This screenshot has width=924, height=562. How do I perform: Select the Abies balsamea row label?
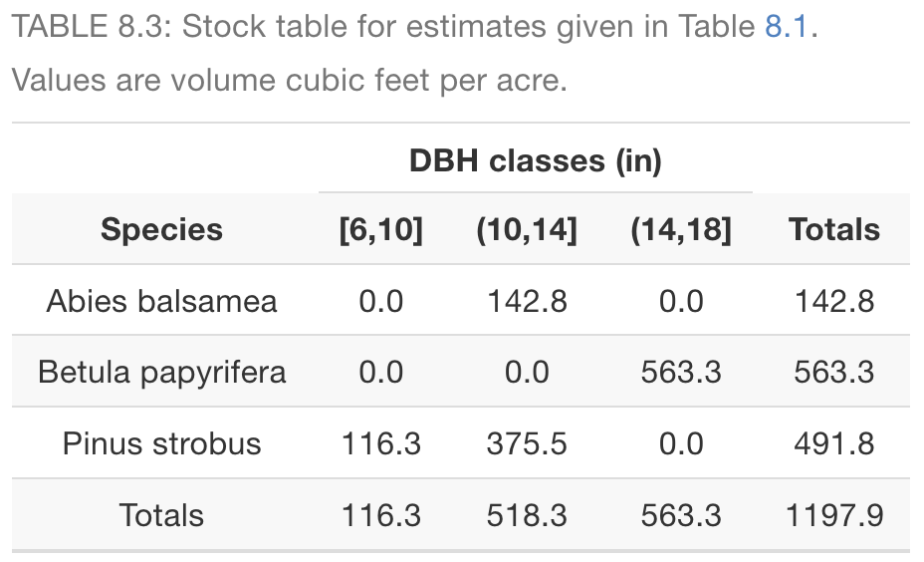click(x=161, y=301)
